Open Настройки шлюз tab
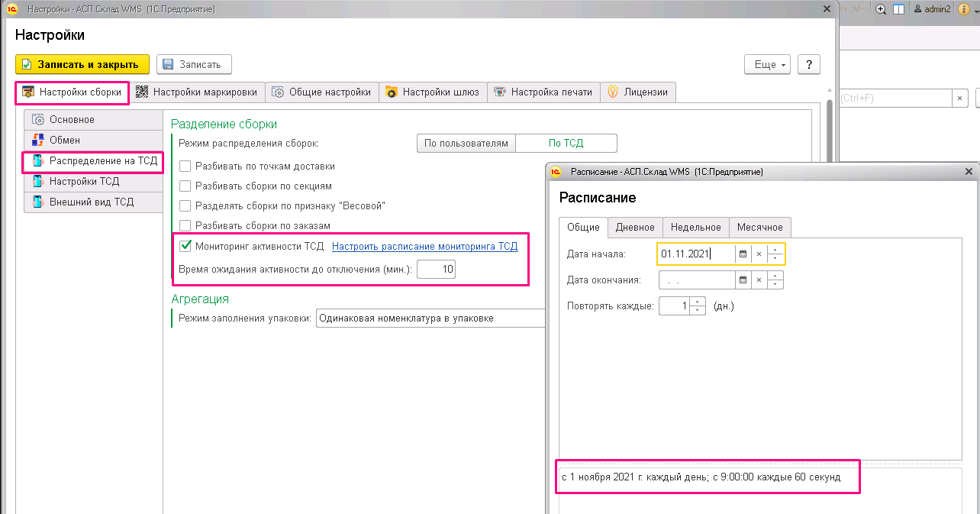980x514 pixels. click(433, 92)
